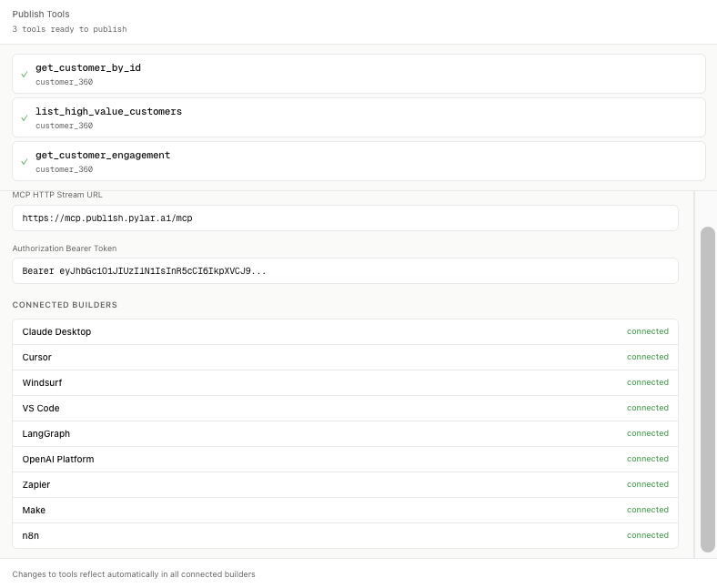
Task: Select the OpenAI Platform builder row
Action: [x=345, y=460]
